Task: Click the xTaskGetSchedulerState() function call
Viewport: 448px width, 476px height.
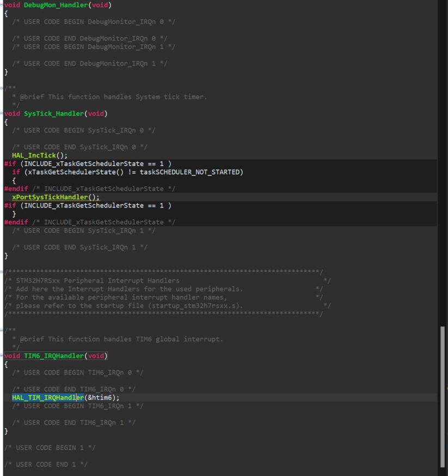Action: point(76,172)
